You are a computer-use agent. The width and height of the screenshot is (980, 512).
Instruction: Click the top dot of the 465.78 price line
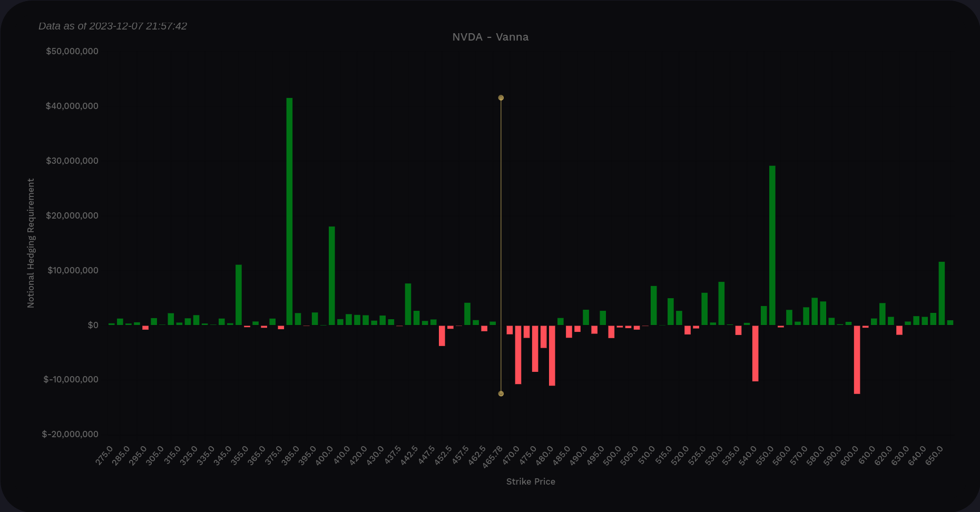click(501, 98)
